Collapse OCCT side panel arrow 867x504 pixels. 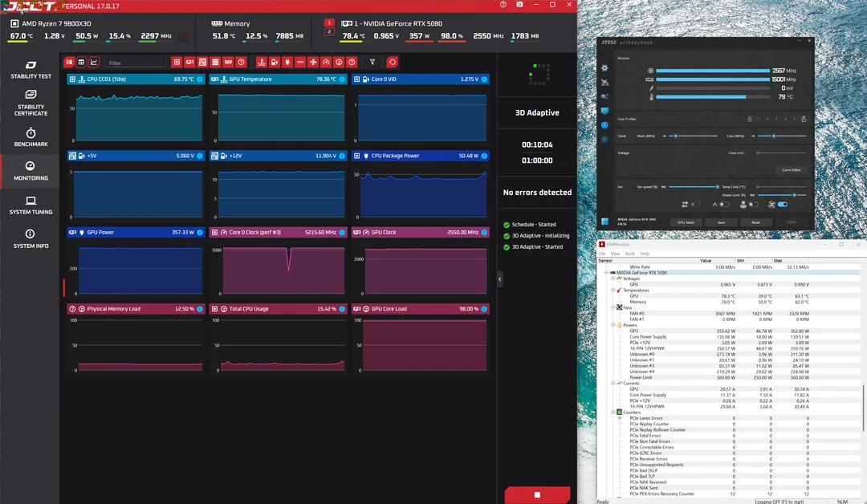click(x=500, y=279)
